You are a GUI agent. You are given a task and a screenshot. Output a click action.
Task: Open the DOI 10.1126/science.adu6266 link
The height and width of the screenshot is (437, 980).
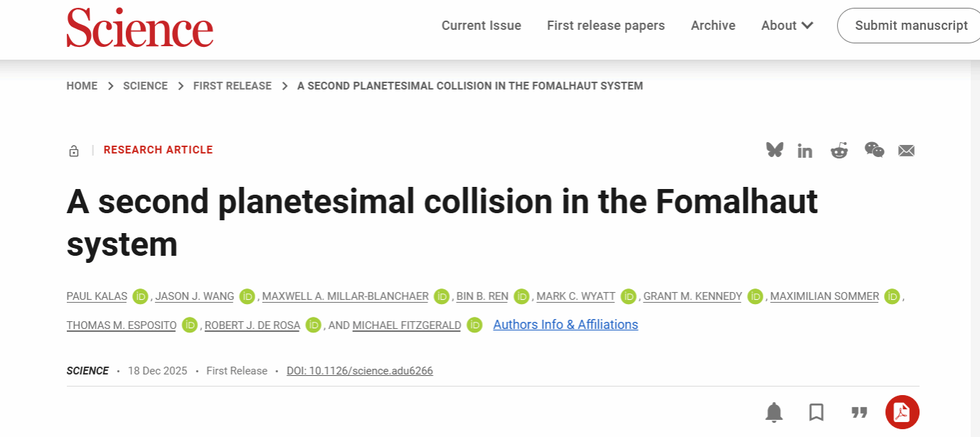point(360,371)
